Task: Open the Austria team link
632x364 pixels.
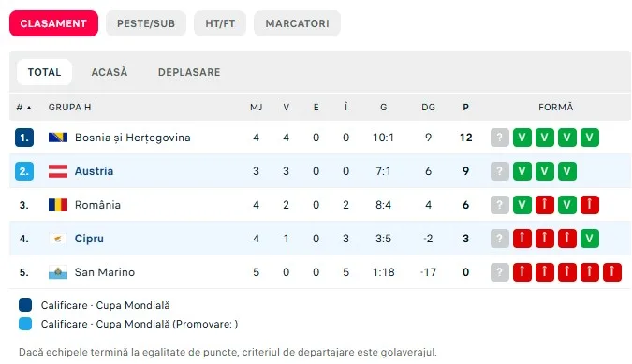Action: coord(94,171)
